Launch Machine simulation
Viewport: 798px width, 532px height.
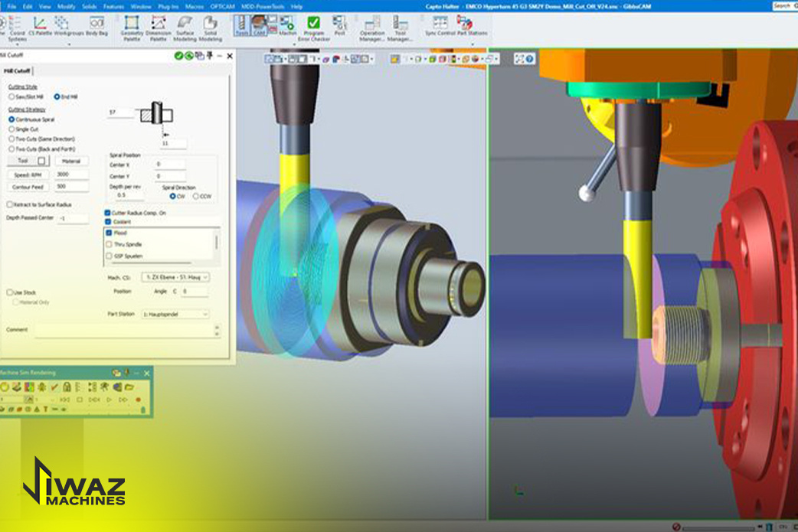[287, 26]
